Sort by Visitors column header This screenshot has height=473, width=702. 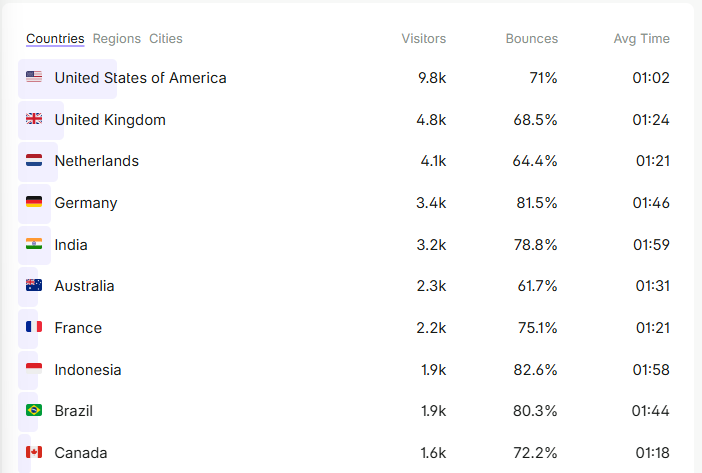(x=424, y=39)
